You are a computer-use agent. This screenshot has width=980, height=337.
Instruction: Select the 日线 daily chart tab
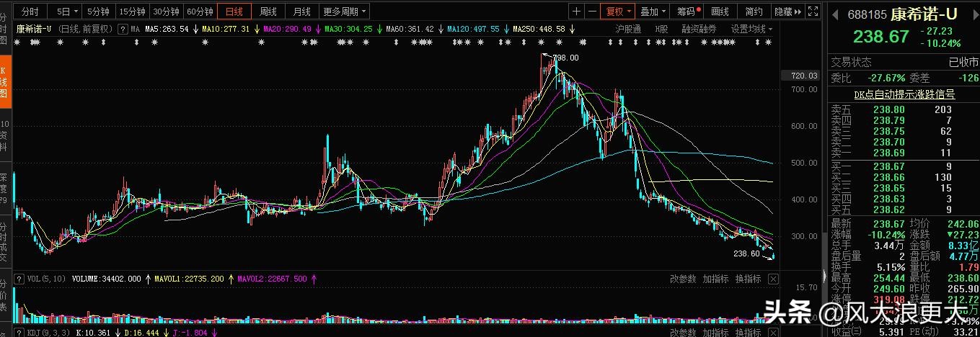coord(234,12)
